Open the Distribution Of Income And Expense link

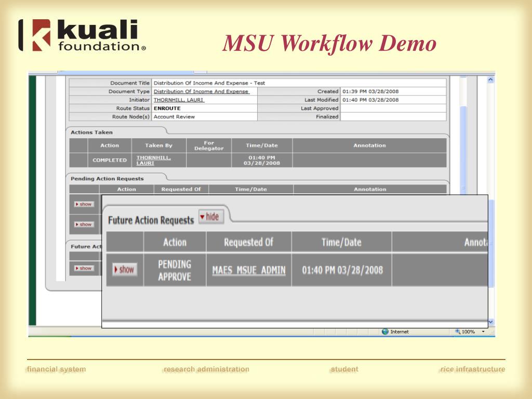202,91
